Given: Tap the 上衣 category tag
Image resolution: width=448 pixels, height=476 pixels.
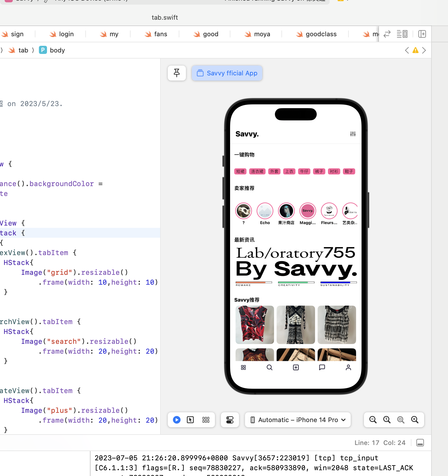Looking at the screenshot, I should tap(289, 172).
